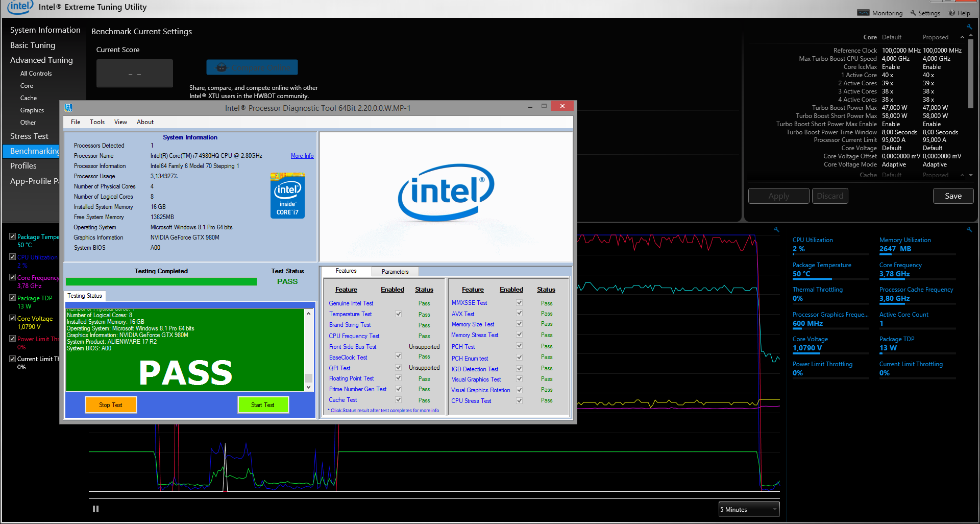Open Basic Tuning in the sidebar
Screen dimensions: 980x524
pyautogui.click(x=33, y=45)
